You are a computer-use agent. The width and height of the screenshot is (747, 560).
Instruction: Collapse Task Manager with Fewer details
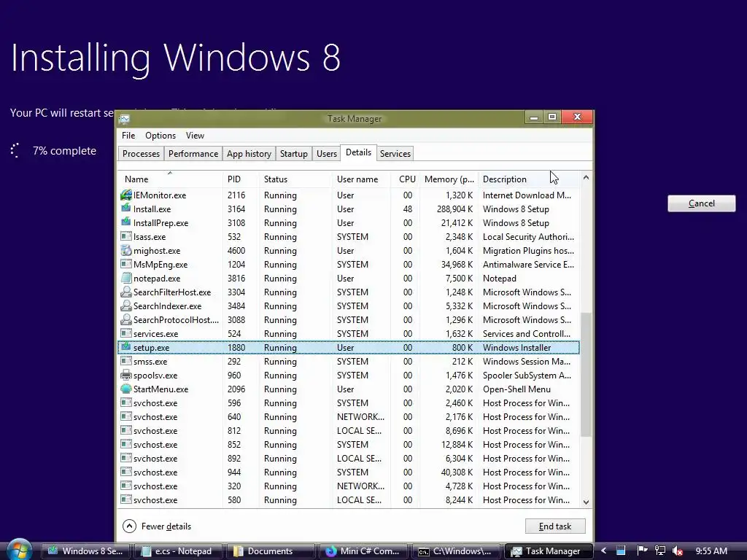(157, 526)
